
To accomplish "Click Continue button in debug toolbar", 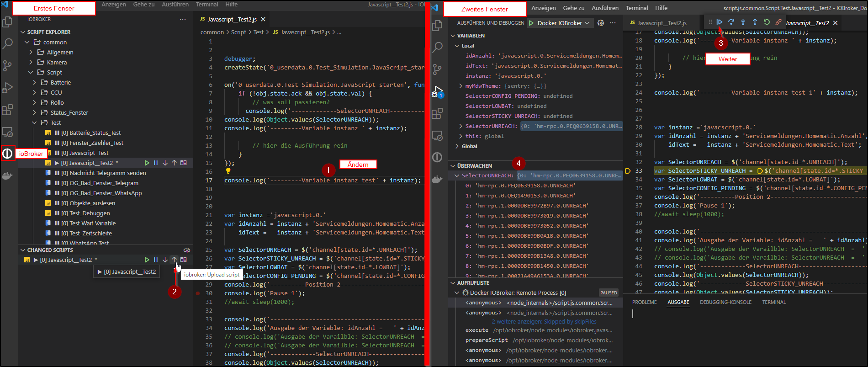I will (x=720, y=22).
